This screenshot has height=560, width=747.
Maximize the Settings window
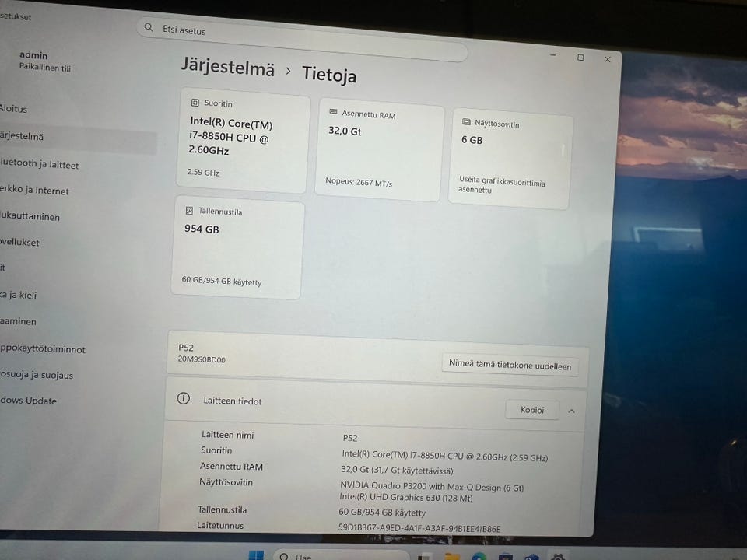pyautogui.click(x=580, y=57)
